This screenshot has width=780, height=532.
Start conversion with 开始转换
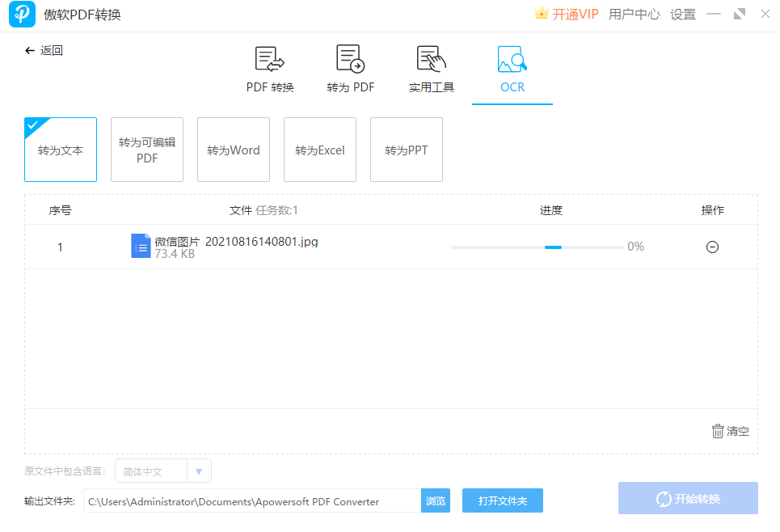coord(688,498)
